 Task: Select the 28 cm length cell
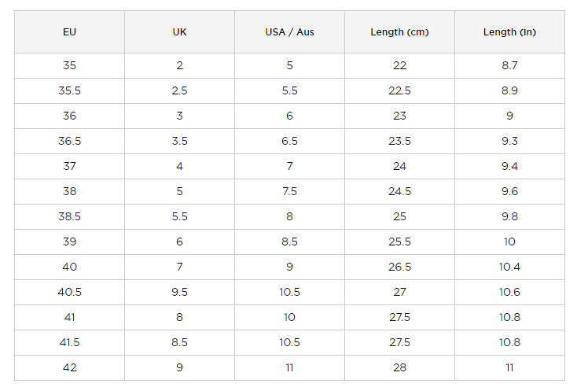399,368
